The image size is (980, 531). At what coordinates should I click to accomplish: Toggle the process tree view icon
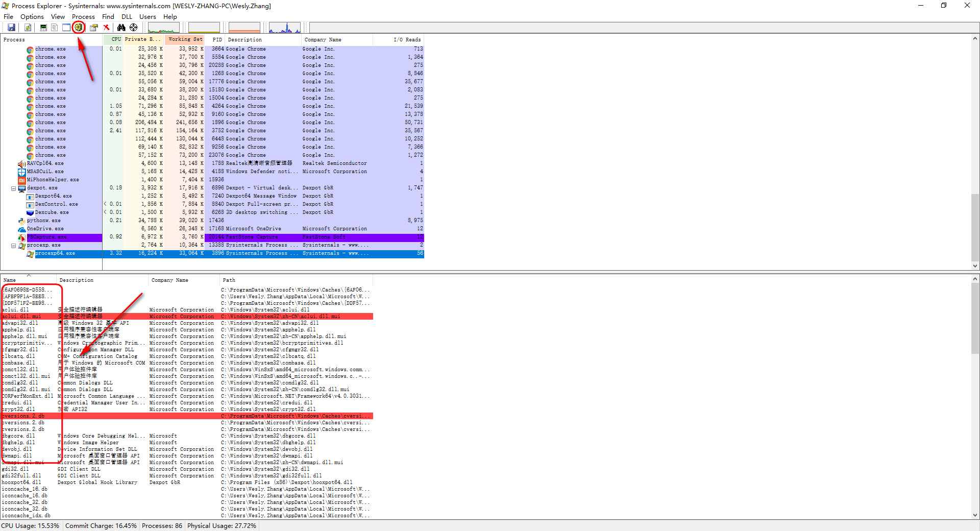click(x=55, y=28)
